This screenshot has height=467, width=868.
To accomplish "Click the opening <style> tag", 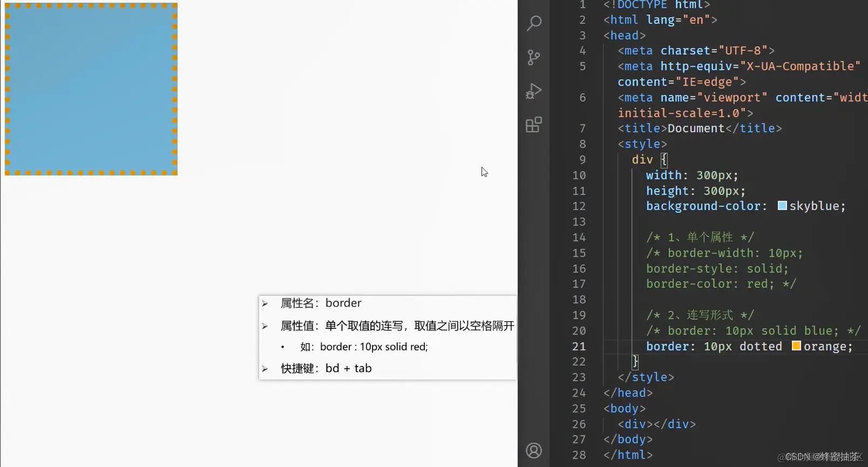I will 642,144.
